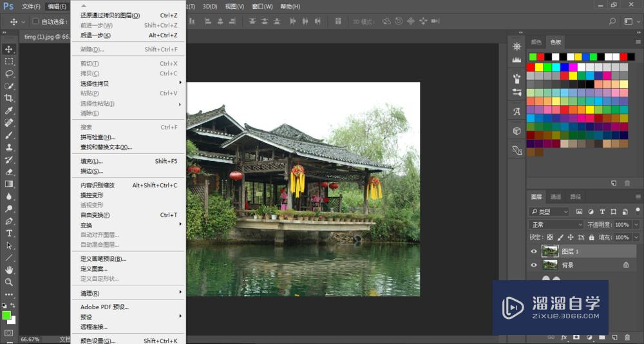Select the Lasso tool
Screen dimensions: 644x344
(8, 74)
